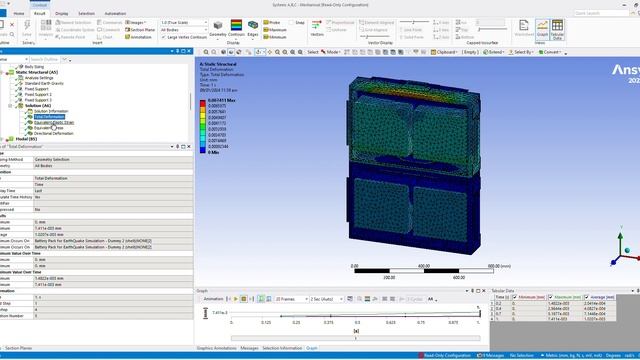The image size is (640, 360).
Task: Open the Messages tab below the graph
Action: [249, 348]
